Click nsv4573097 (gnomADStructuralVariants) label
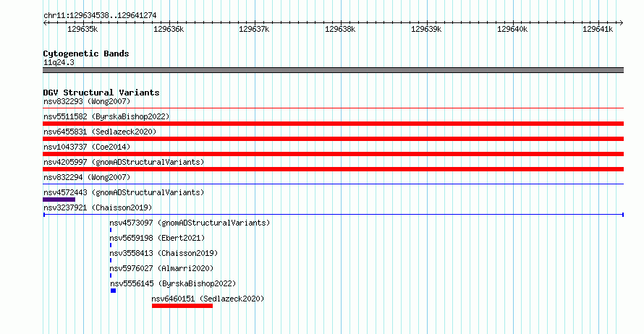 click(190, 223)
